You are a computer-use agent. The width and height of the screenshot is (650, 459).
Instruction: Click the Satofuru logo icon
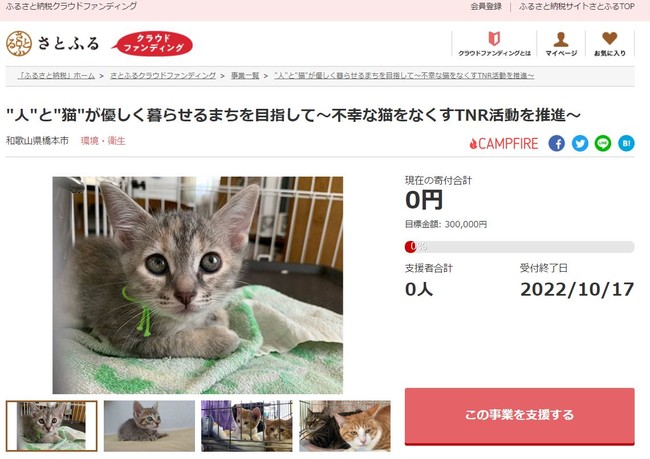pyautogui.click(x=19, y=43)
